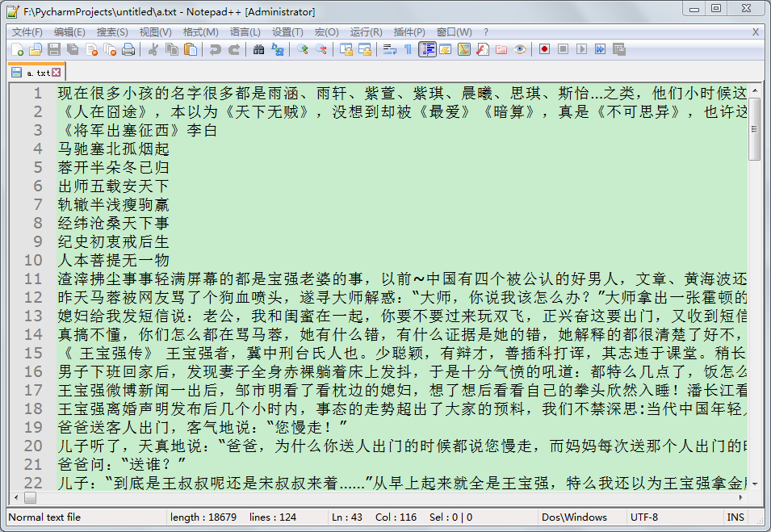The image size is (771, 532).
Task: Click the Redo arrow icon
Action: (233, 50)
